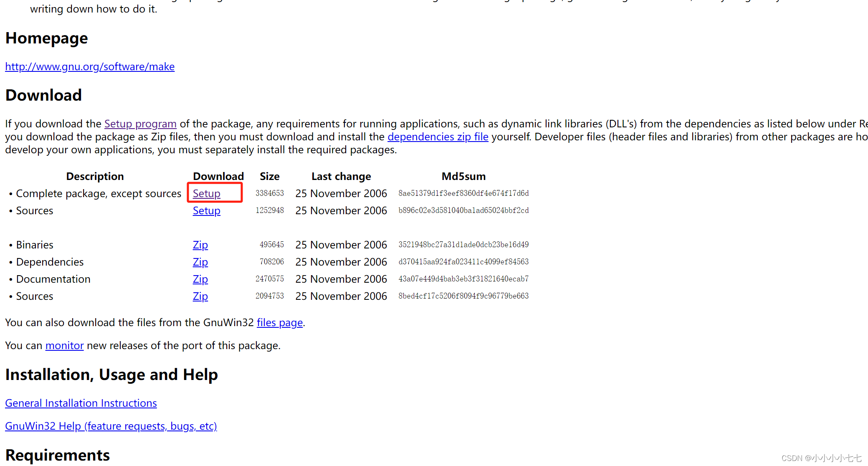Click the Installation, Usage and Help heading
The image size is (868, 466).
pyautogui.click(x=111, y=375)
